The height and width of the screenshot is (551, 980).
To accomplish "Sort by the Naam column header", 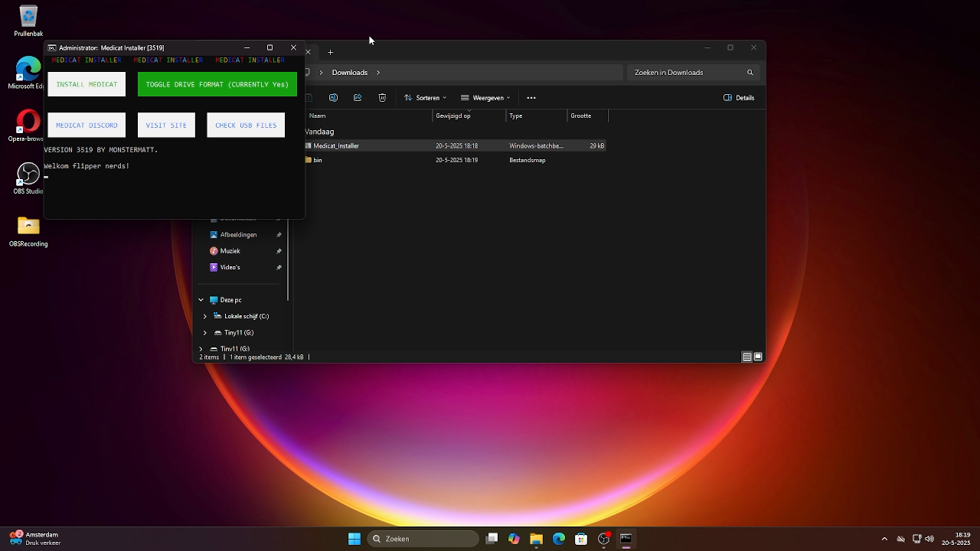I will 369,116.
